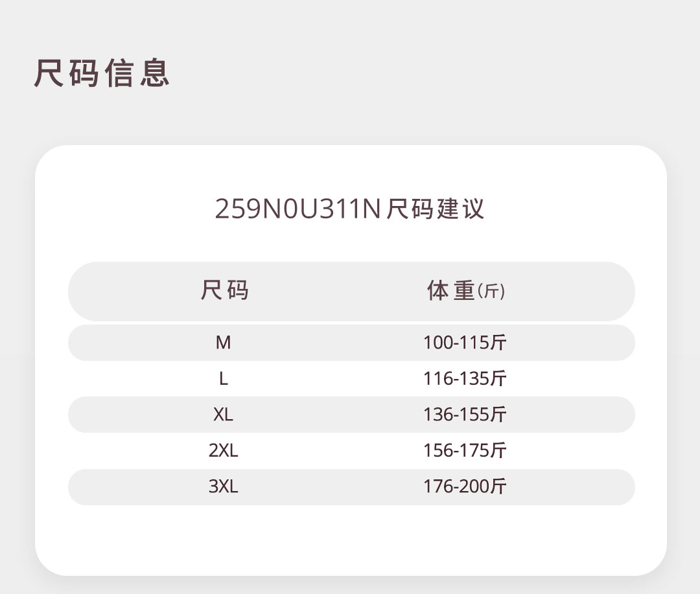Select the "尺码" column header

(x=224, y=290)
